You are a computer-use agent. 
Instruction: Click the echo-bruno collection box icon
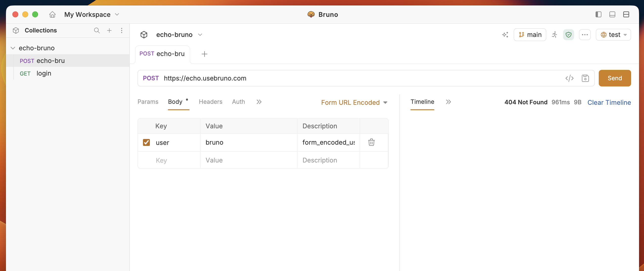(x=144, y=35)
